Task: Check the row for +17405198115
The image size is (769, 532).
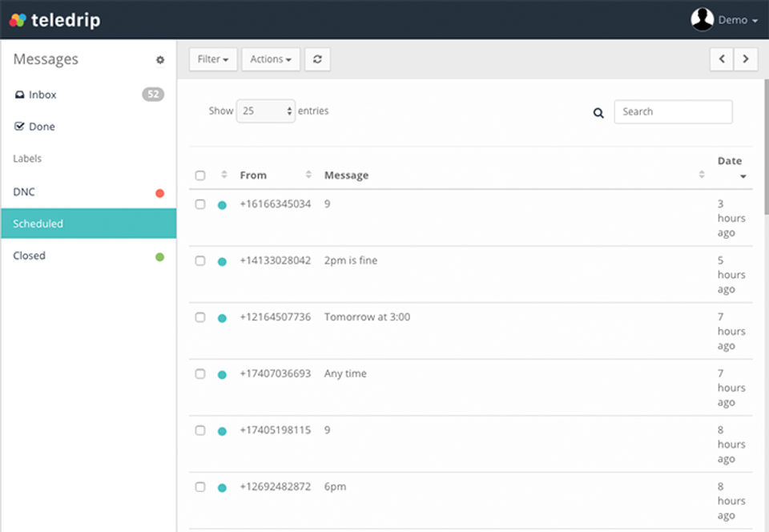Action: pyautogui.click(x=200, y=430)
